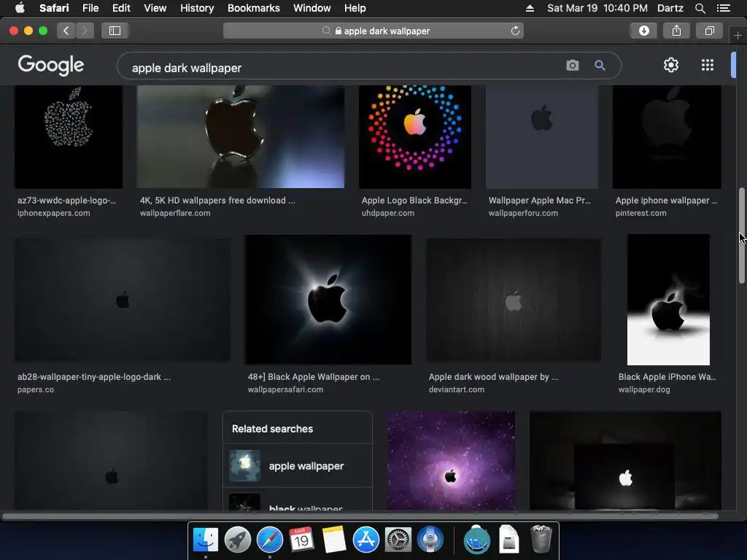Visit deviantart.com source link
This screenshot has width=747, height=560.
click(x=457, y=389)
